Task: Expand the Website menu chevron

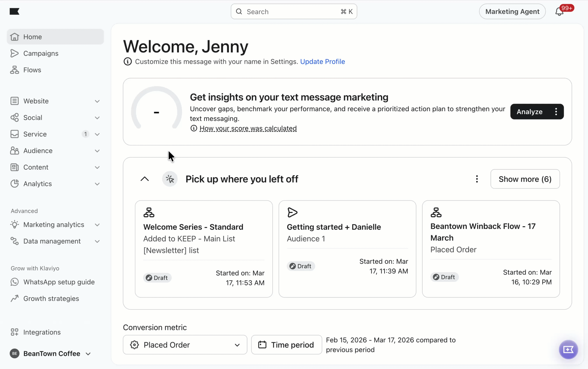Action: point(97,101)
